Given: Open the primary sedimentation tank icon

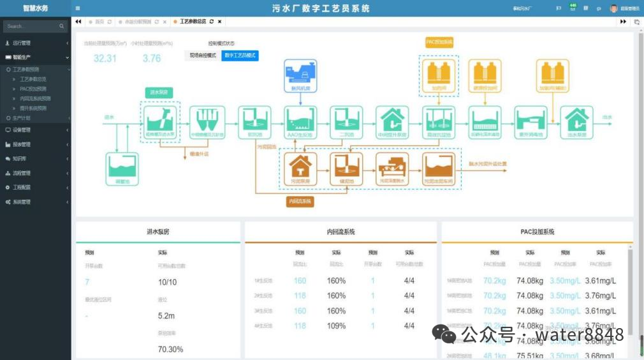Looking at the screenshot, I should click(254, 122).
